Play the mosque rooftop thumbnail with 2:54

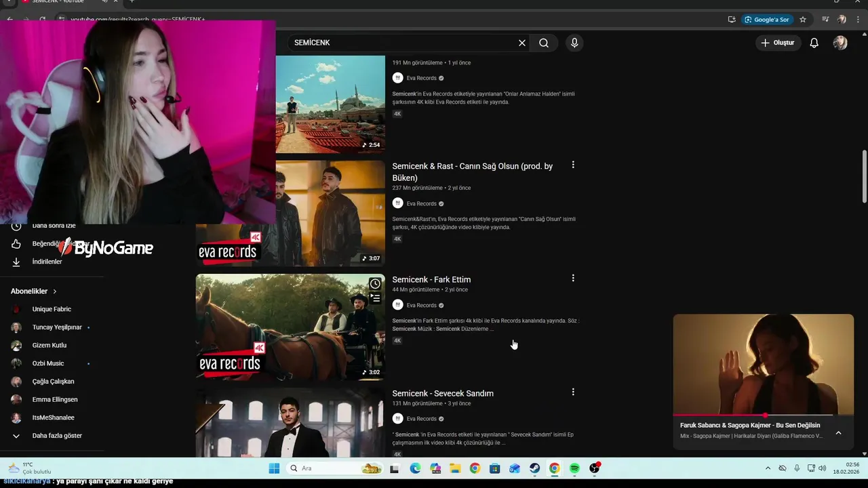coord(330,104)
